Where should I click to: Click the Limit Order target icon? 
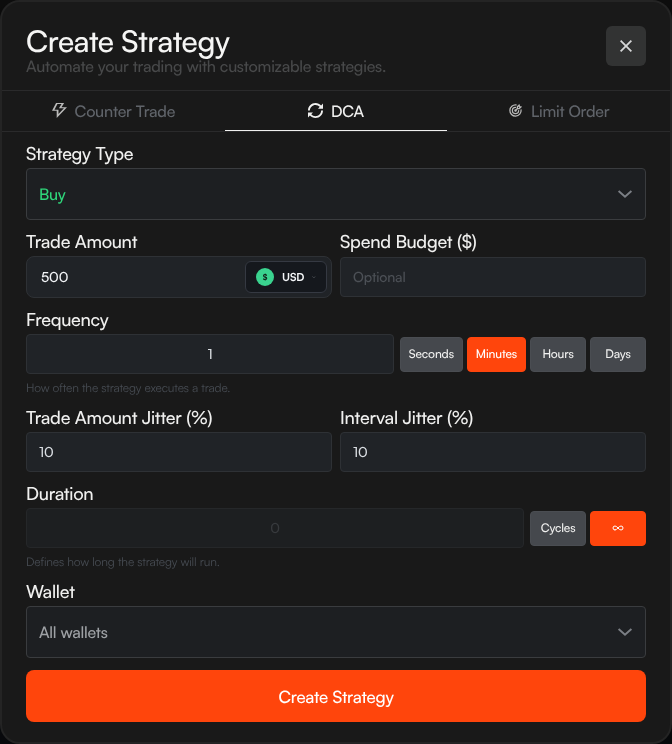[515, 111]
